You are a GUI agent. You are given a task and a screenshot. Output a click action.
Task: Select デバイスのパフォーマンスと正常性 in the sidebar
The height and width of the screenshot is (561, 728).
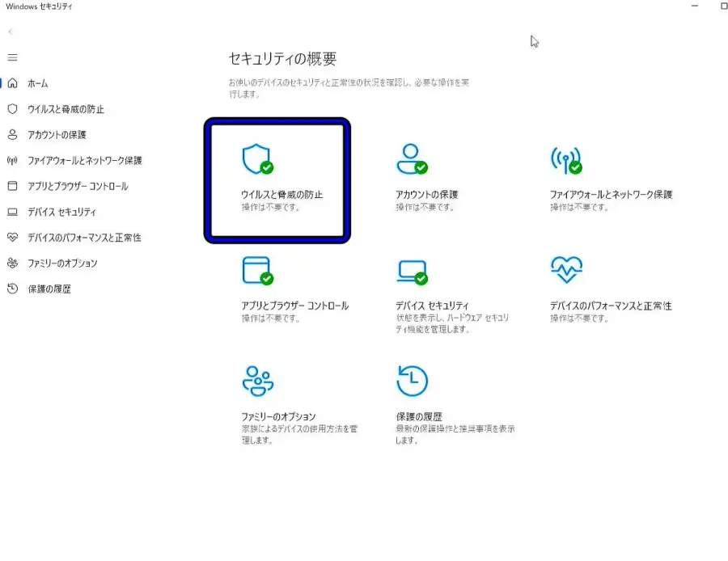tap(84, 238)
